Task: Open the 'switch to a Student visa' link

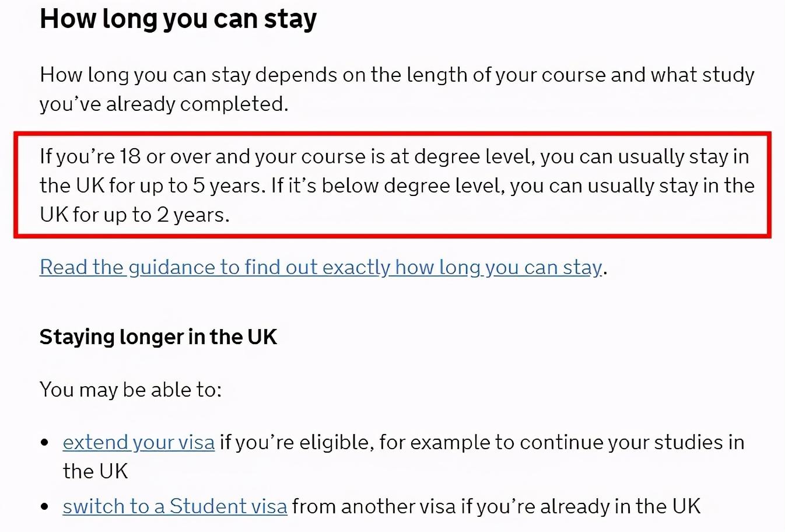Action: click(174, 506)
